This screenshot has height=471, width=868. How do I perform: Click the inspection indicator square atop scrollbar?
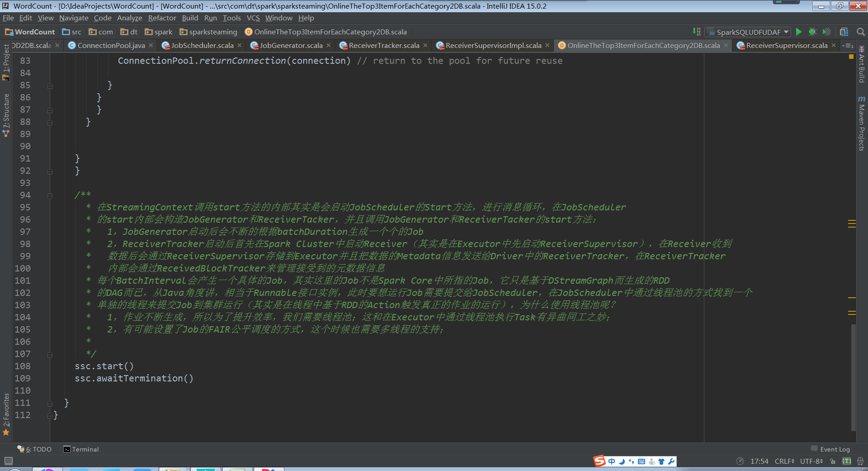(x=851, y=57)
